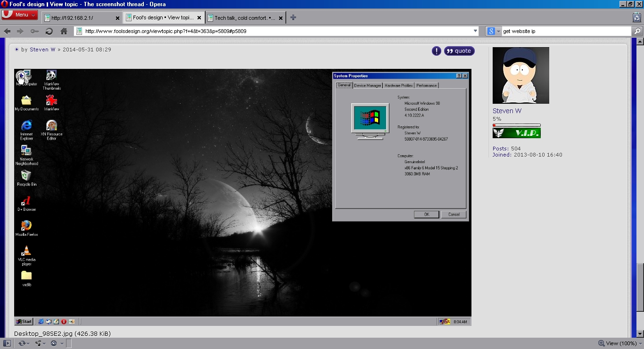644x349 pixels.
Task: Close the Tech talk, cold comfort tab
Action: coord(281,18)
